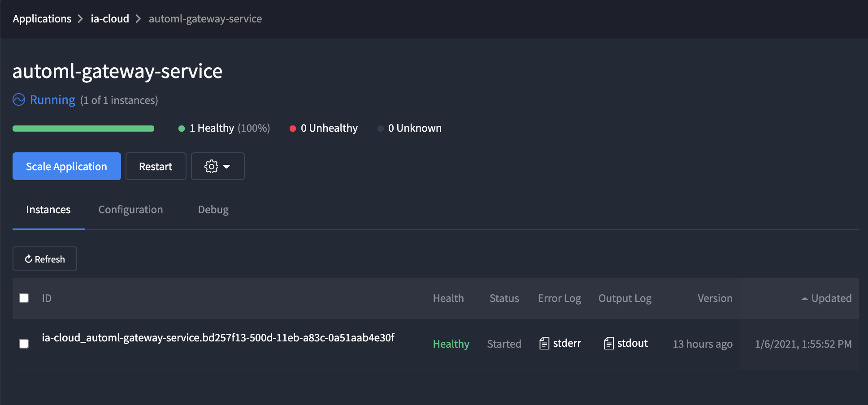Click the stderr file icon
868x405 pixels.
(544, 343)
